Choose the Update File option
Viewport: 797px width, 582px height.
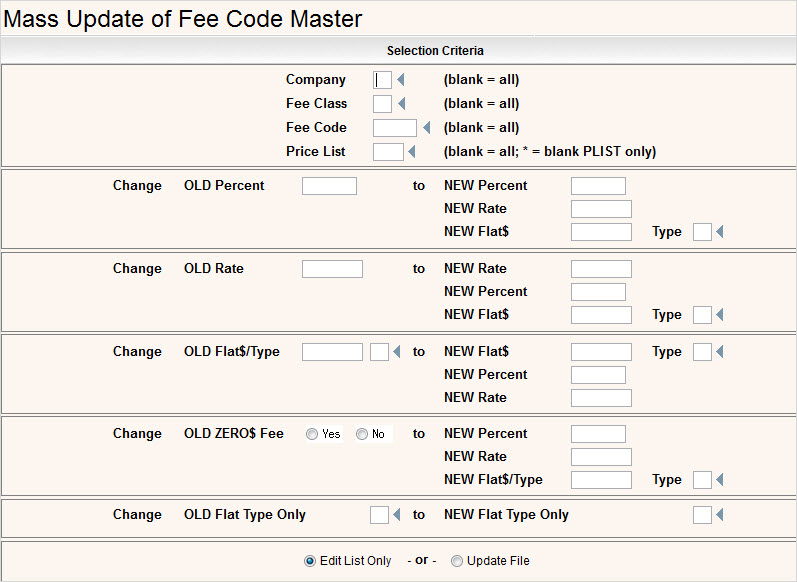(x=457, y=561)
